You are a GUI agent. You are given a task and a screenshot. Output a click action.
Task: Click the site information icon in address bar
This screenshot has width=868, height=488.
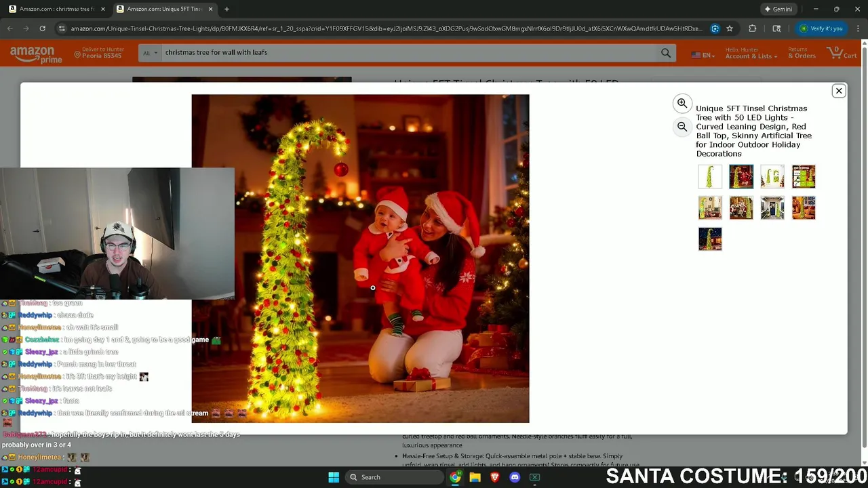tap(62, 28)
